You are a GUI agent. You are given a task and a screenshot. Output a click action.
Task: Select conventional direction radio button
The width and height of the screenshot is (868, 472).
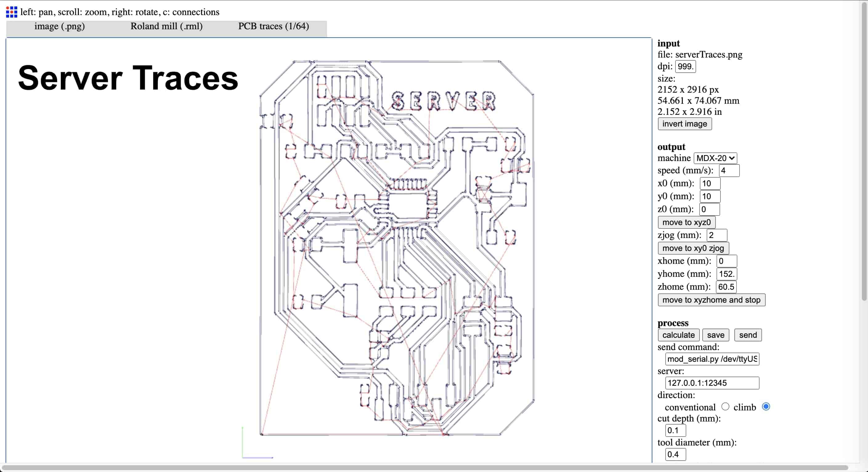[x=725, y=407]
